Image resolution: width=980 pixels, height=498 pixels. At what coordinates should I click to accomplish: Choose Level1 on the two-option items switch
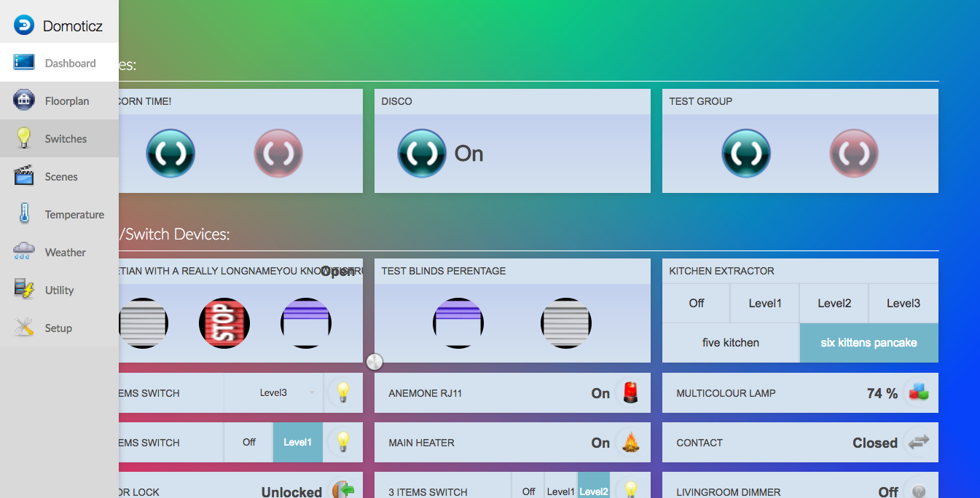(x=298, y=443)
